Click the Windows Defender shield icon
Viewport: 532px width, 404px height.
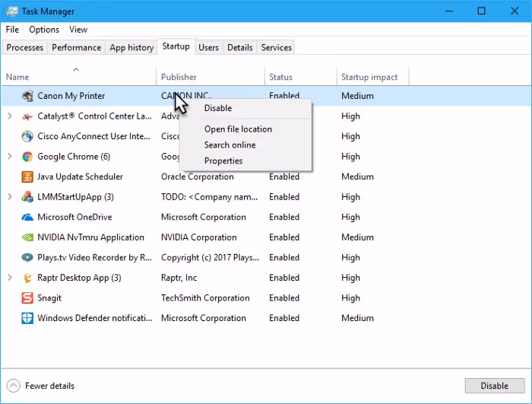coord(27,318)
